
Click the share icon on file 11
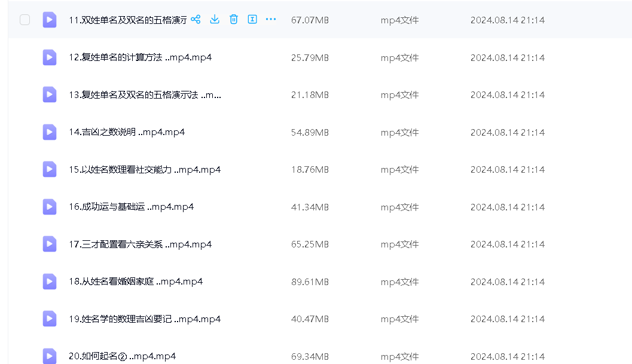click(196, 20)
